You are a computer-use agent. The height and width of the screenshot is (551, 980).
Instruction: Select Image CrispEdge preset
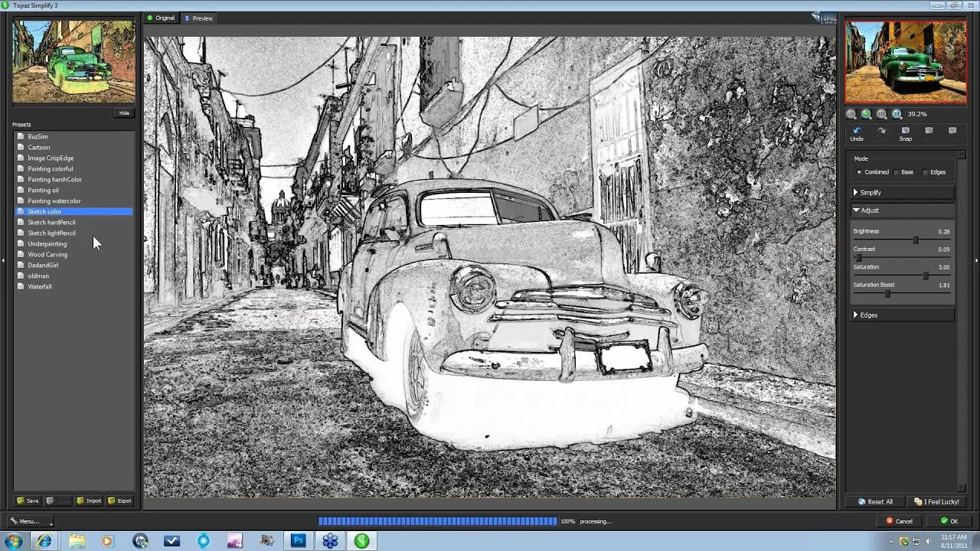(73, 158)
